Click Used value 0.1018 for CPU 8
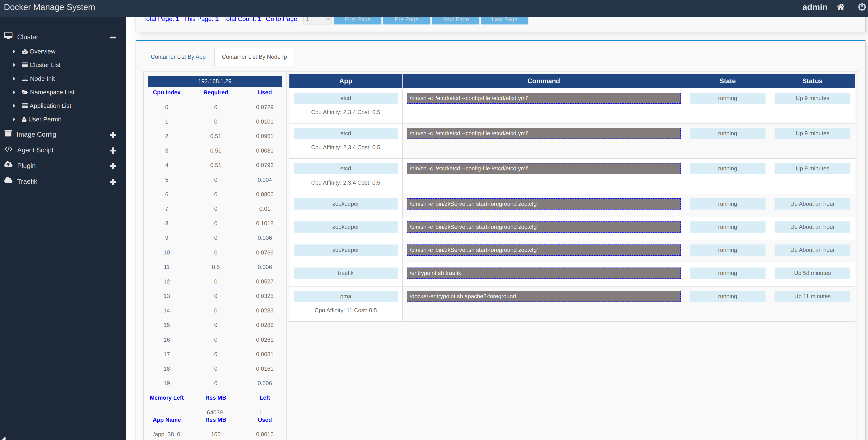Viewport: 868px width, 440px height. click(x=264, y=224)
